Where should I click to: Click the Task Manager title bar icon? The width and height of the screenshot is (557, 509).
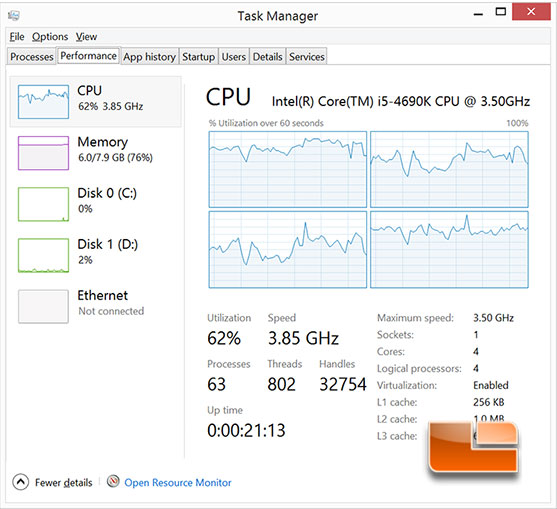point(14,15)
